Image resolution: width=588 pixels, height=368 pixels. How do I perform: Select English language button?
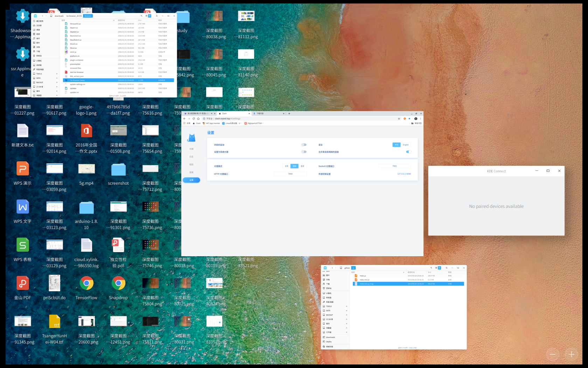click(x=406, y=145)
